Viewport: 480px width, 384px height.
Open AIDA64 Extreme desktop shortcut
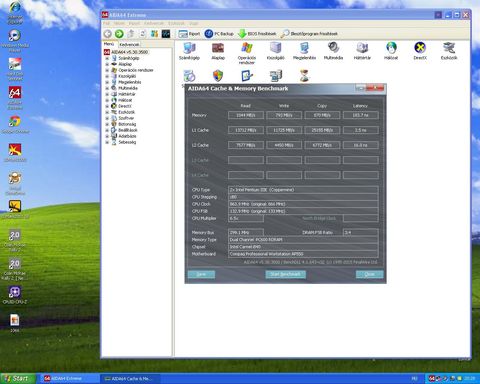(x=15, y=98)
